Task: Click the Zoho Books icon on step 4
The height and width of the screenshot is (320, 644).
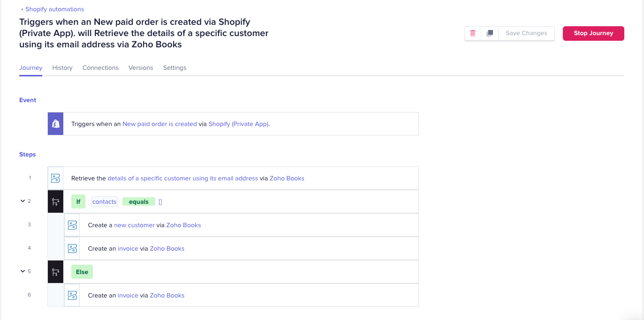Action: (x=72, y=248)
